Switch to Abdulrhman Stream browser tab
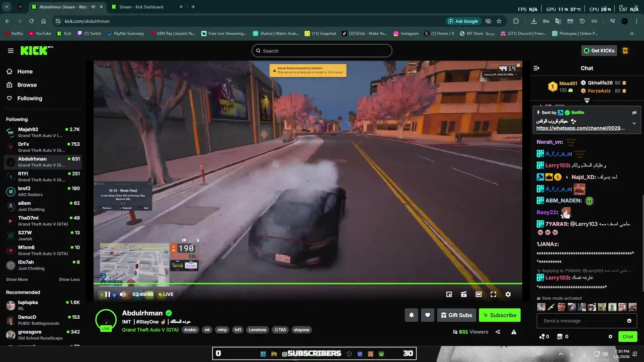The height and width of the screenshot is (362, 644). [66, 7]
